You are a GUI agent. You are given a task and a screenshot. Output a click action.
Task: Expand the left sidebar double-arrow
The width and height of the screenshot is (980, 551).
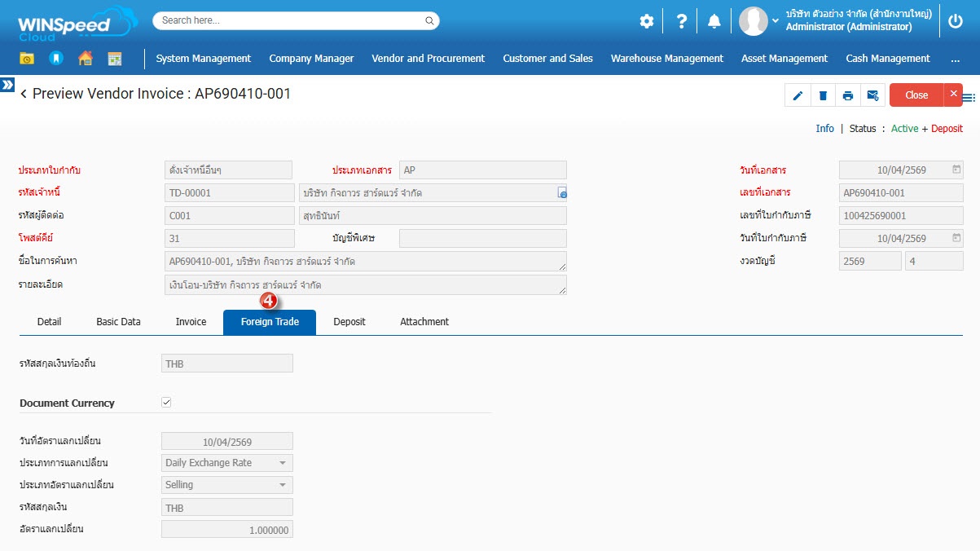point(7,85)
